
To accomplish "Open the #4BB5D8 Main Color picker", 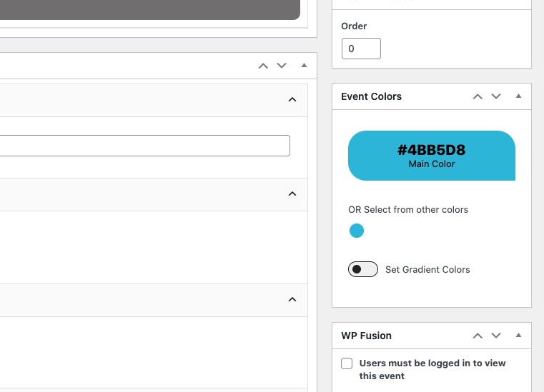I will pyautogui.click(x=432, y=156).
